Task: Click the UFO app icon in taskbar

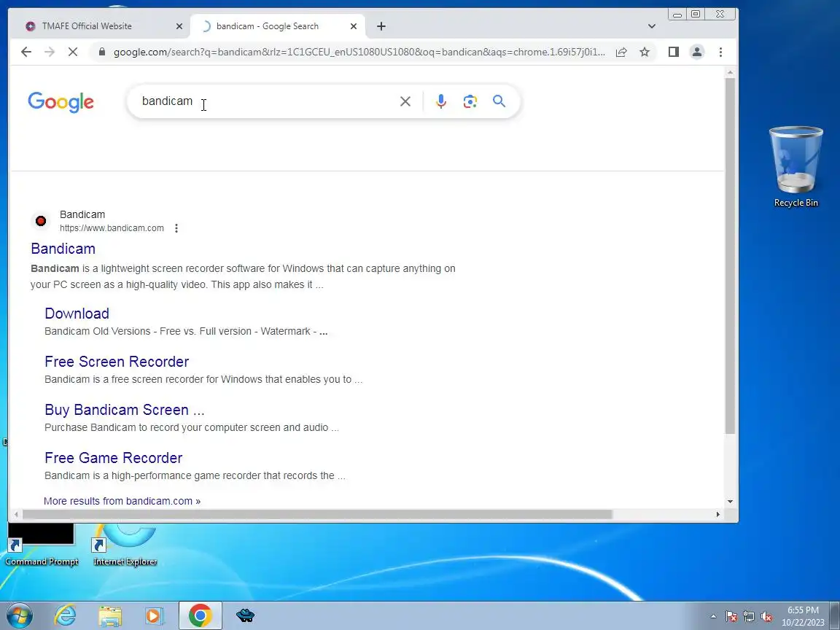Action: click(x=245, y=615)
